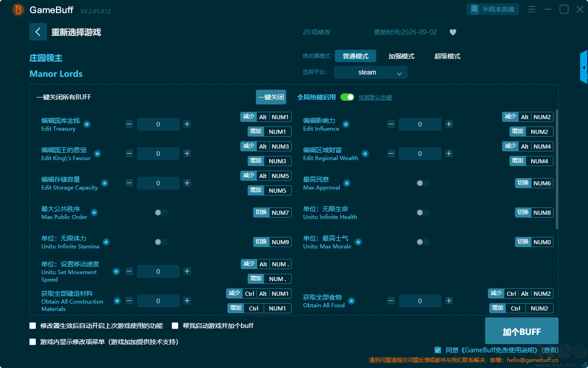
Task: Click the 20项修改 count text
Action: pyautogui.click(x=317, y=32)
